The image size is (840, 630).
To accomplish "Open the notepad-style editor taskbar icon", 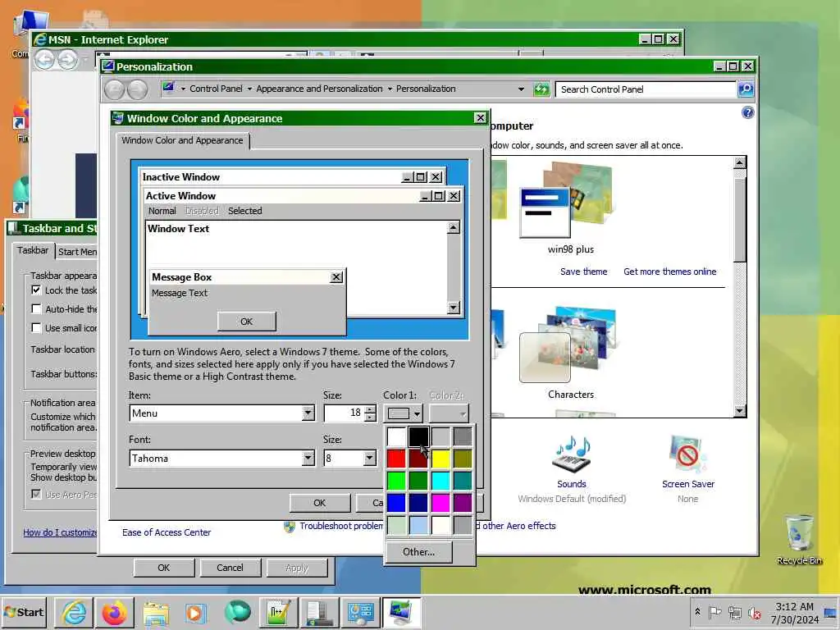I will click(279, 612).
